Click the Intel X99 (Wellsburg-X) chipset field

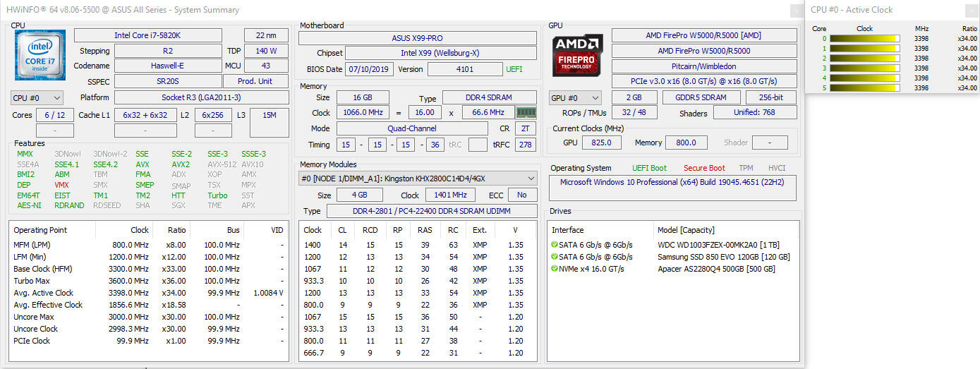pos(440,53)
